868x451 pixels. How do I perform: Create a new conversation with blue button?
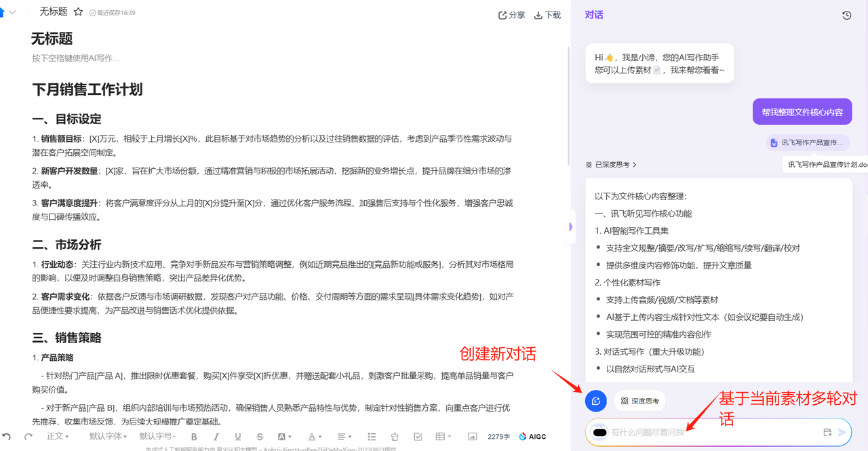[x=595, y=401]
